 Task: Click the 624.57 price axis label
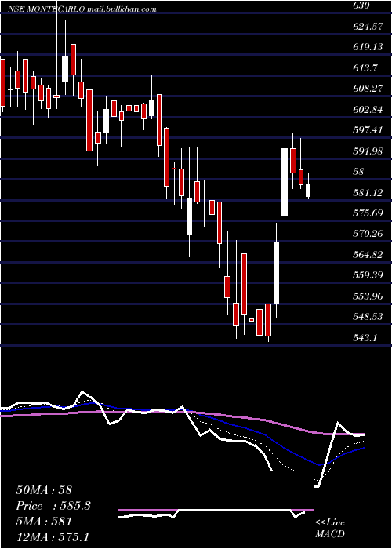coord(368,26)
